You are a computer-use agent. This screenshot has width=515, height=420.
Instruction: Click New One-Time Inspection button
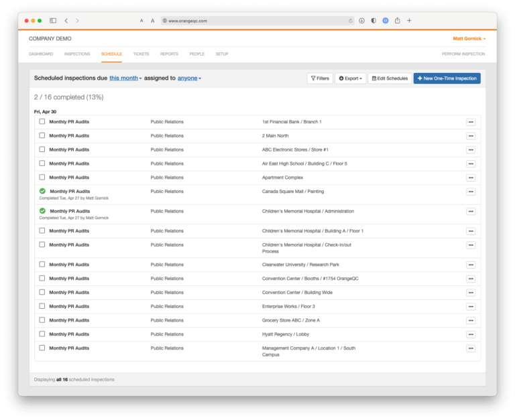click(447, 78)
